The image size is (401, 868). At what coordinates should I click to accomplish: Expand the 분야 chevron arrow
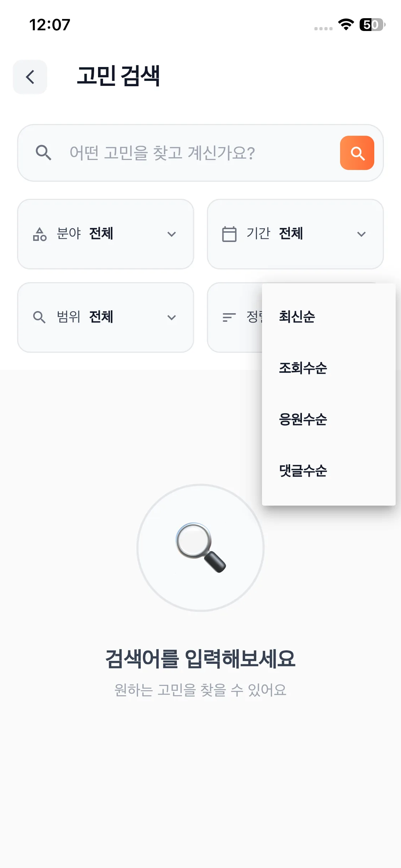click(x=172, y=234)
